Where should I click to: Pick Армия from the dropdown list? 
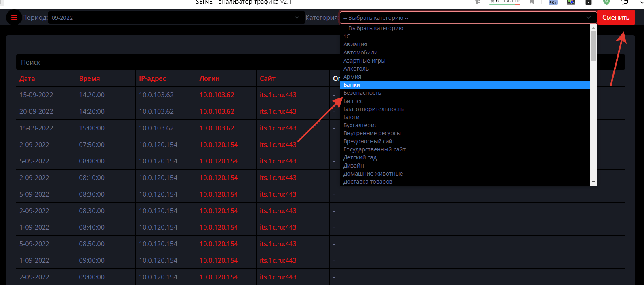[465, 77]
